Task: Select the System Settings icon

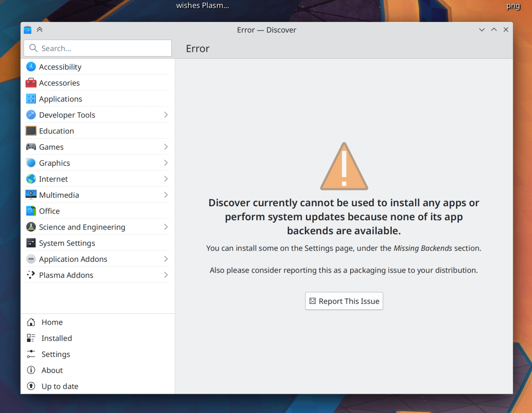Action: point(31,243)
